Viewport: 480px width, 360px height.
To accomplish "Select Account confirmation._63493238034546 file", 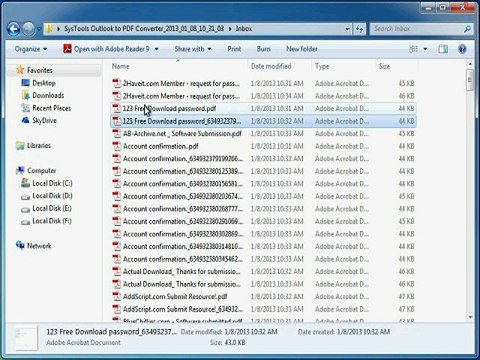I will click(263, 259).
